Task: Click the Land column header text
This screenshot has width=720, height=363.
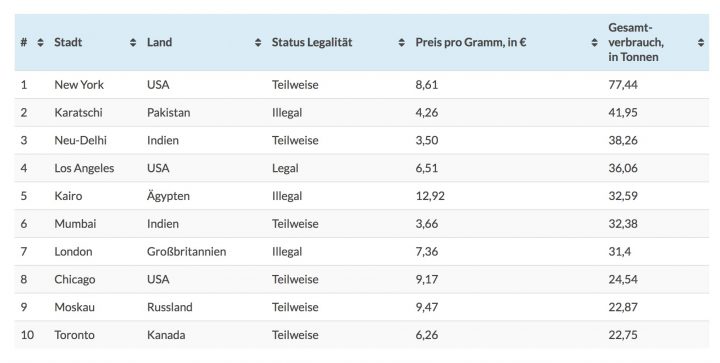Action: (159, 42)
